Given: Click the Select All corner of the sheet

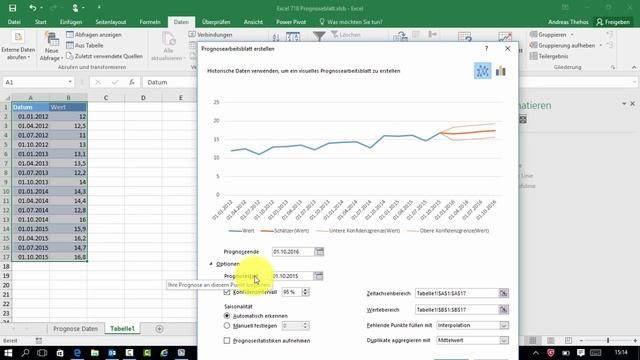Looking at the screenshot, I should (6, 98).
